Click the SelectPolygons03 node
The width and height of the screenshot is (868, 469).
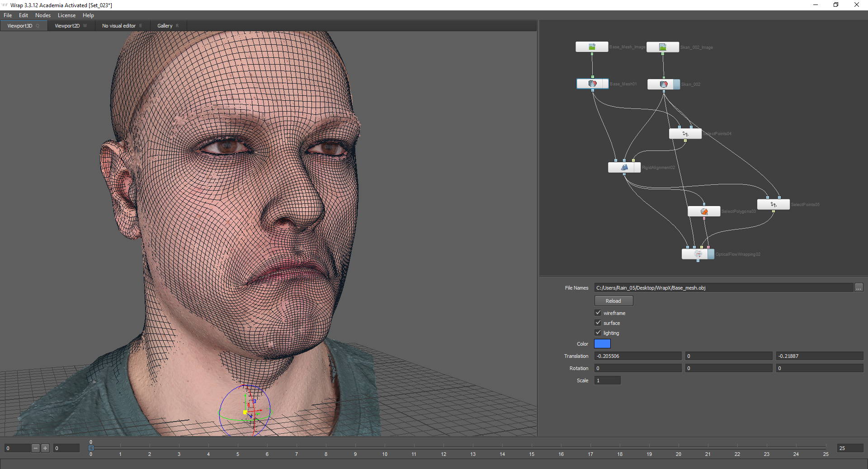(703, 211)
